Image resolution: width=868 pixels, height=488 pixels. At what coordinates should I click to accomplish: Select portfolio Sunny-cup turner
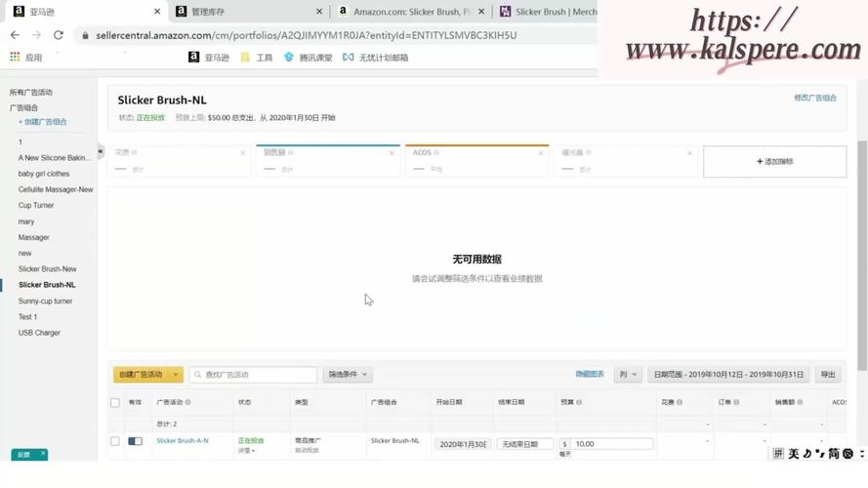45,301
